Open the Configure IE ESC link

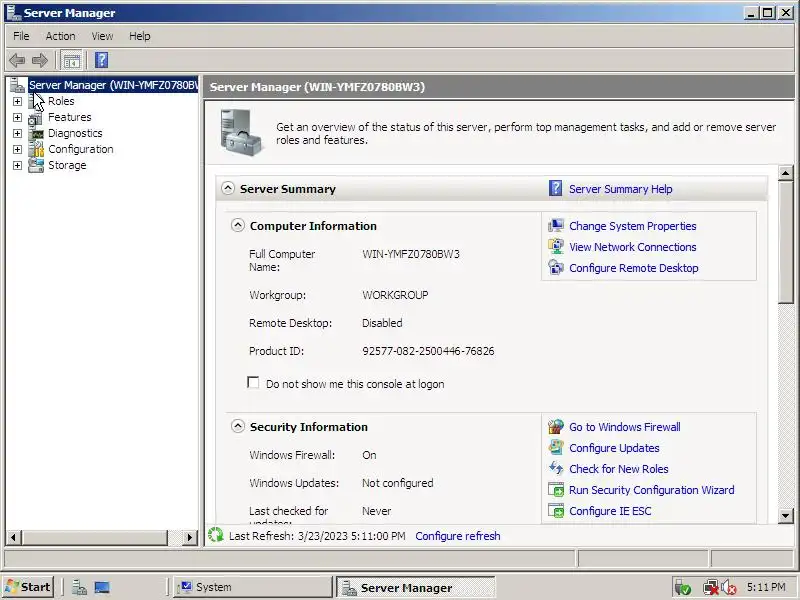click(x=610, y=511)
